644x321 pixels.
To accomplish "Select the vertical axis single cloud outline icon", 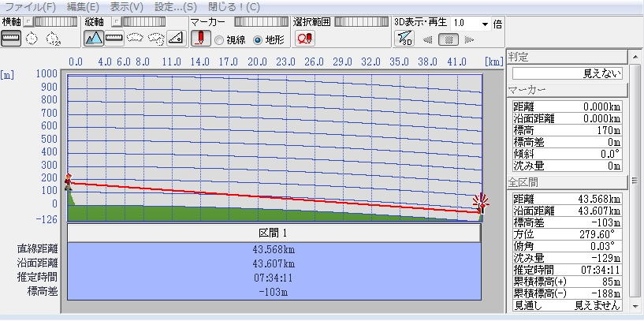I will [135, 38].
